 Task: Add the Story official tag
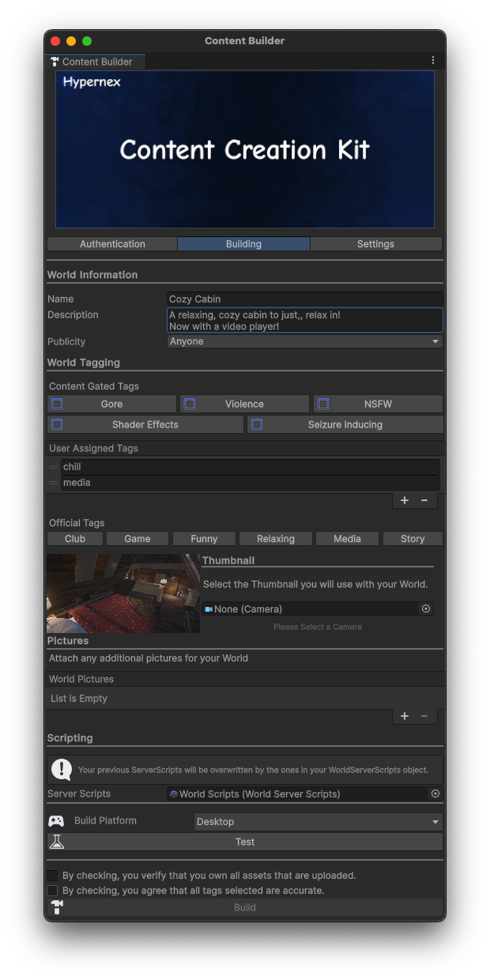tap(413, 539)
